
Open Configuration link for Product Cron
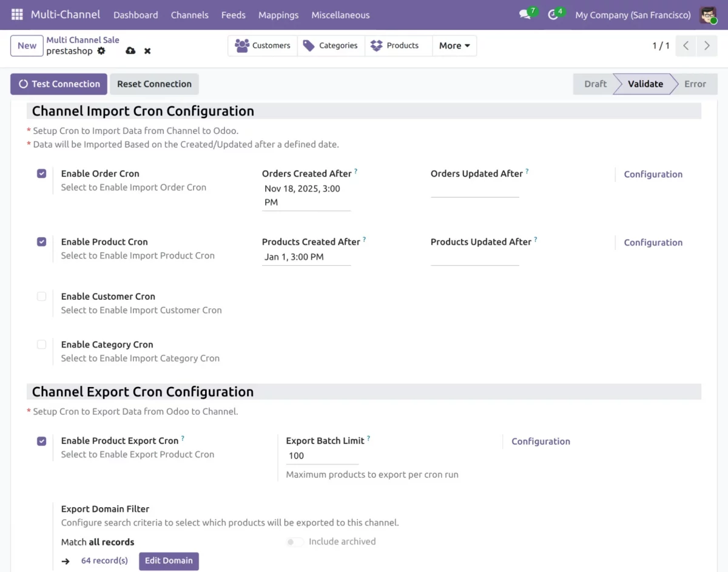click(653, 243)
